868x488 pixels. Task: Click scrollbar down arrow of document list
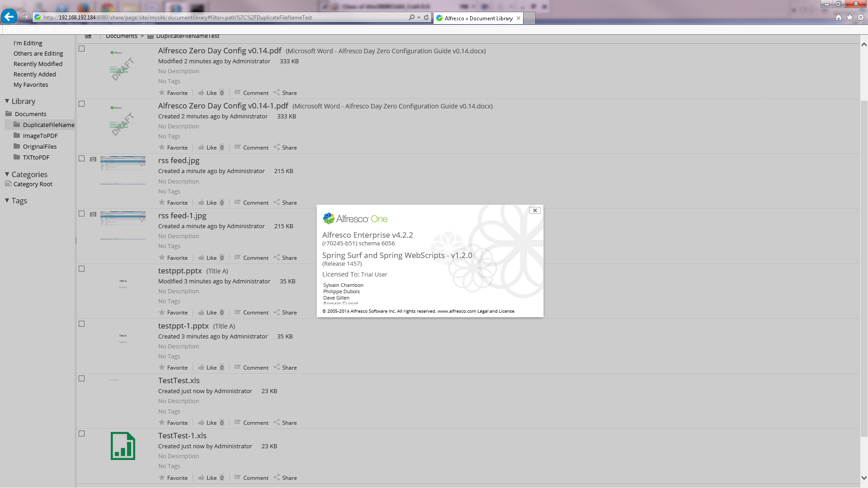tap(864, 478)
